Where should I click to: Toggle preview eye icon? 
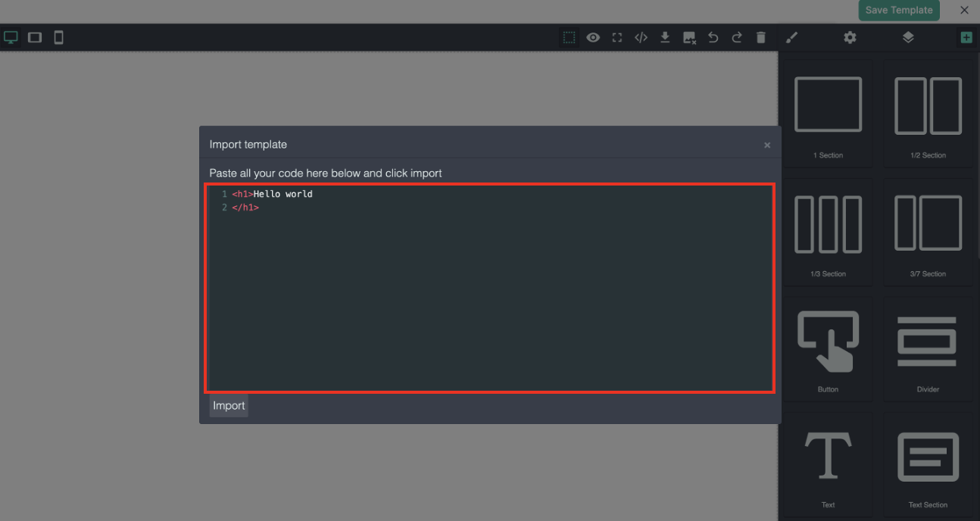pyautogui.click(x=593, y=37)
